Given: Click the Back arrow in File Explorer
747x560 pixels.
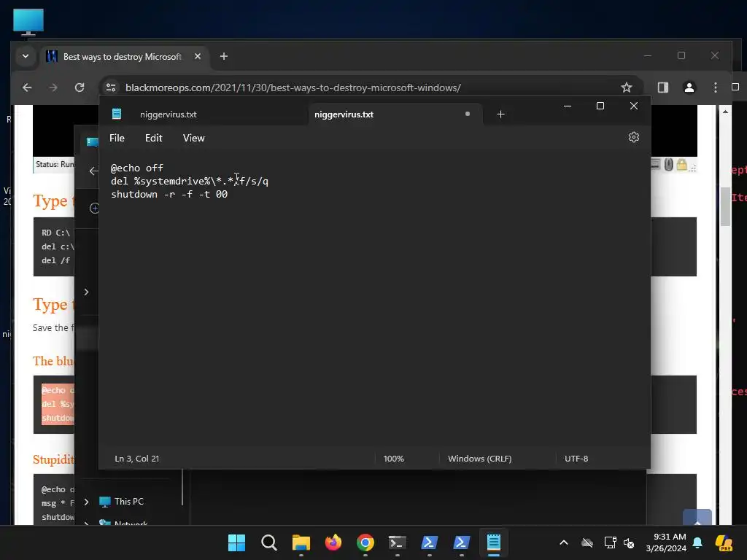Looking at the screenshot, I should 93,171.
